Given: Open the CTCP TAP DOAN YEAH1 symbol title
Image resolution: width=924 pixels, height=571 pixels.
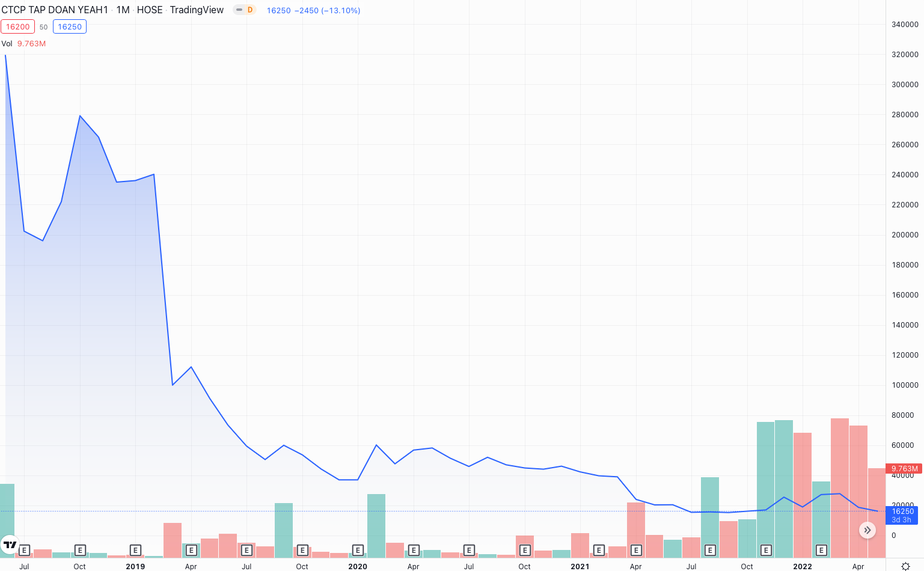Looking at the screenshot, I should 55,10.
